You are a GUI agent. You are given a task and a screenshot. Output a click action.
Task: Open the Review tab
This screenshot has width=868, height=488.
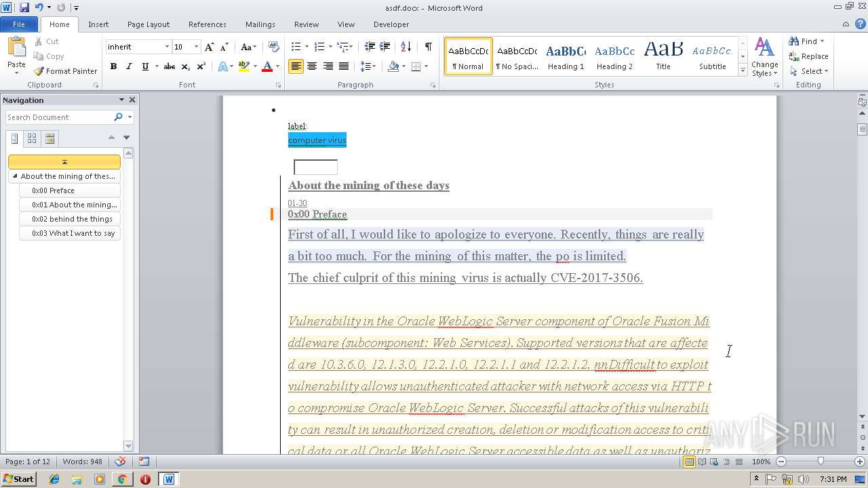(x=307, y=24)
